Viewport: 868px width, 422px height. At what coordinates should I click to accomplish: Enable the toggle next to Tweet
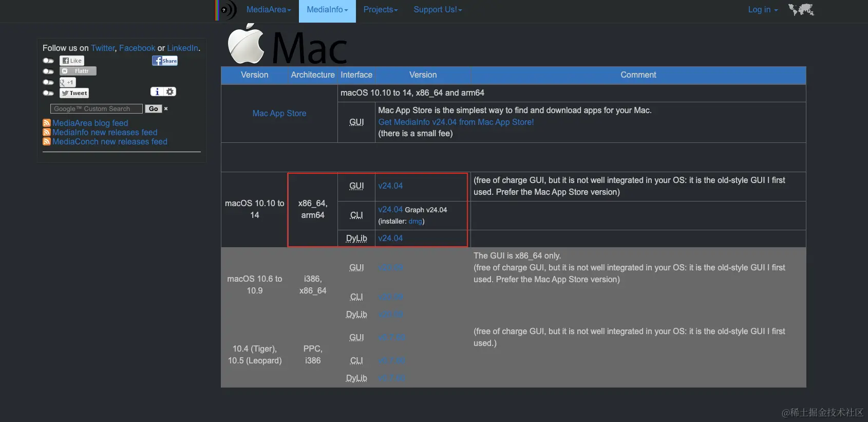[x=48, y=93]
